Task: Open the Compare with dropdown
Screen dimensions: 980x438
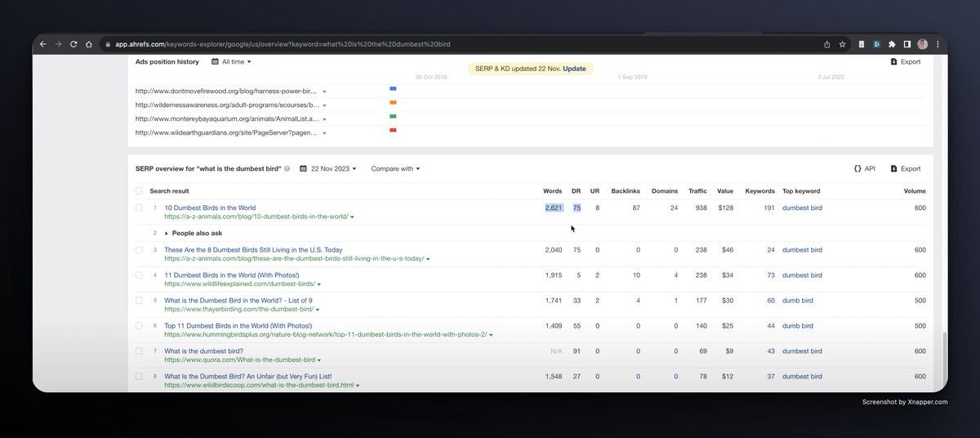Action: coord(395,169)
